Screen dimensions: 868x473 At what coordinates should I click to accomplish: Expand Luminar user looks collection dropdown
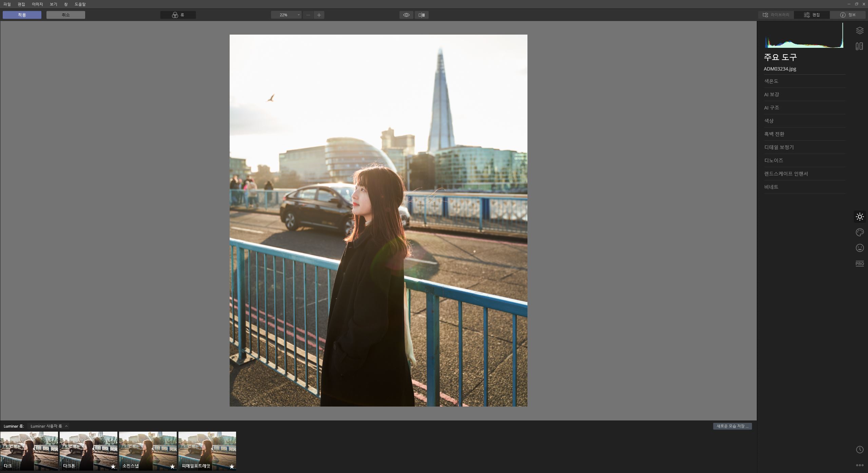click(49, 426)
